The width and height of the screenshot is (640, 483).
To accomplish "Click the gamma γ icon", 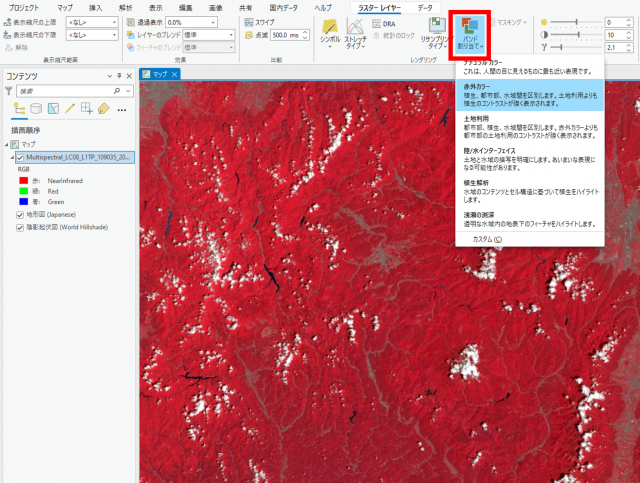I will point(544,47).
